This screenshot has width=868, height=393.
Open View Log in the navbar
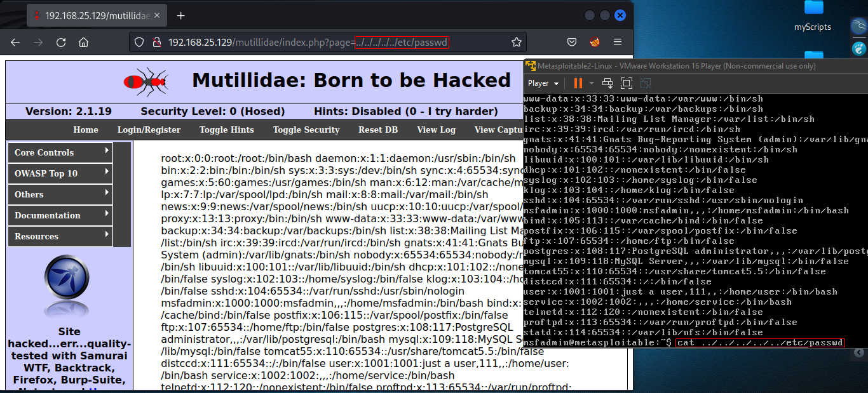436,130
